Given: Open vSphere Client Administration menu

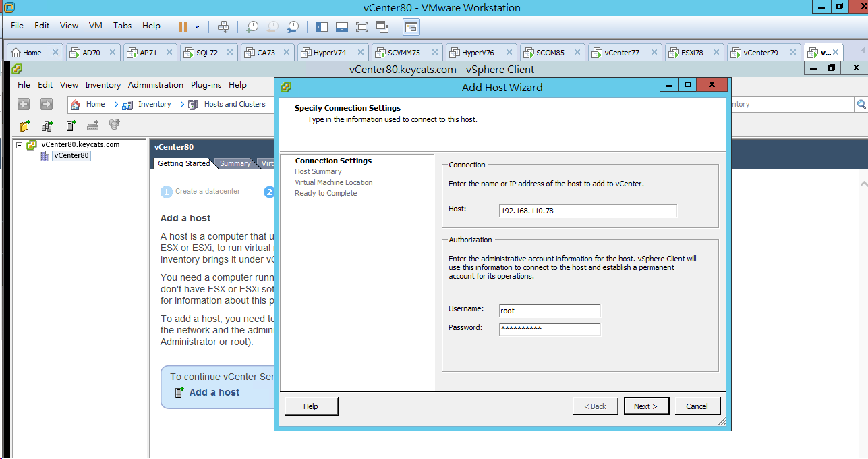Looking at the screenshot, I should pyautogui.click(x=156, y=85).
